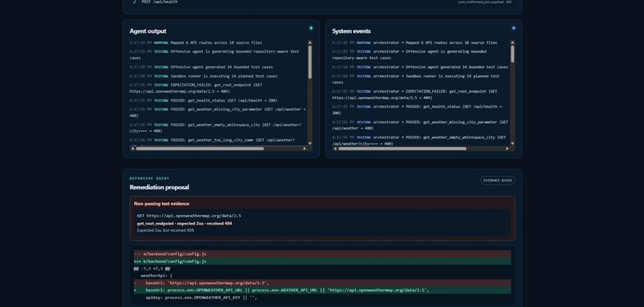This screenshot has width=644, height=307.
Task: Click System events horizontal scrollbar right arrow
Action: tap(507, 149)
